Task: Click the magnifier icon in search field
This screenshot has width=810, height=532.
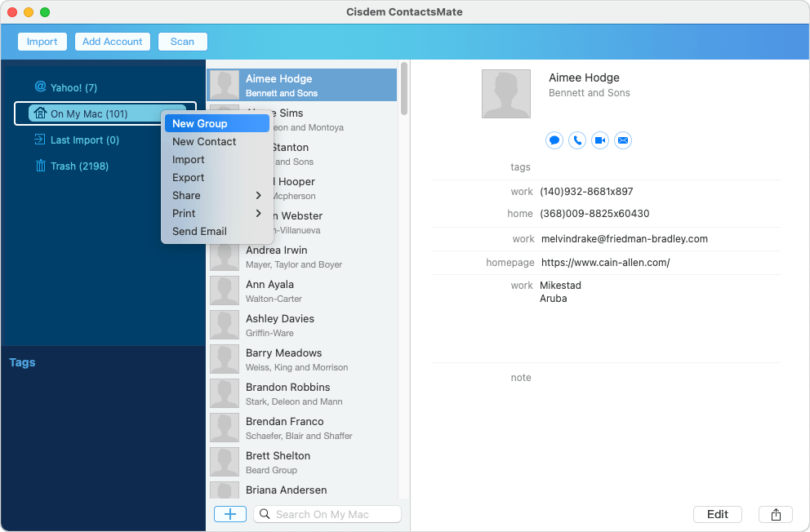Action: [265, 514]
